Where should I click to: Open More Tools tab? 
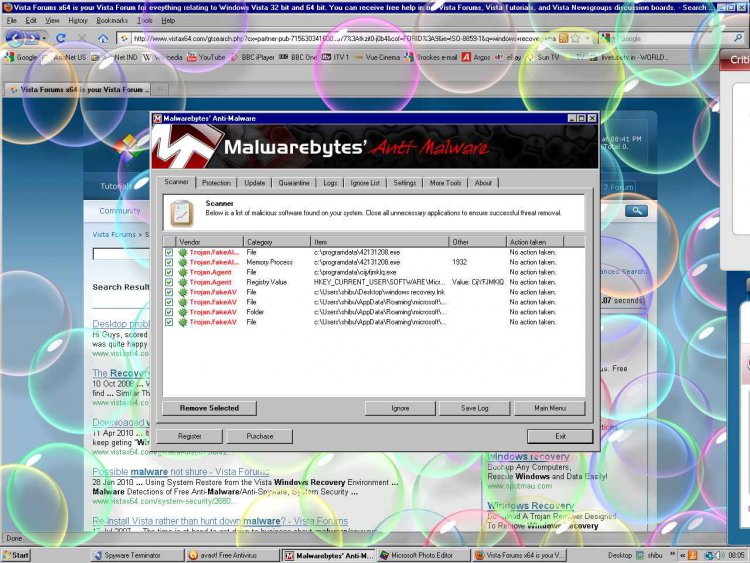pyautogui.click(x=445, y=183)
